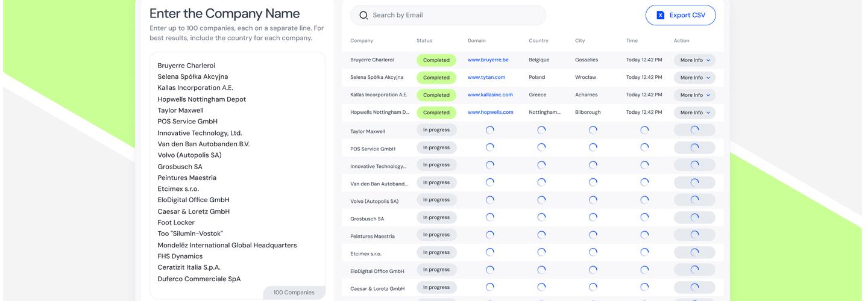This screenshot has width=868, height=301.
Task: Expand More Info for Bruyerre Charleroi
Action: pyautogui.click(x=694, y=60)
